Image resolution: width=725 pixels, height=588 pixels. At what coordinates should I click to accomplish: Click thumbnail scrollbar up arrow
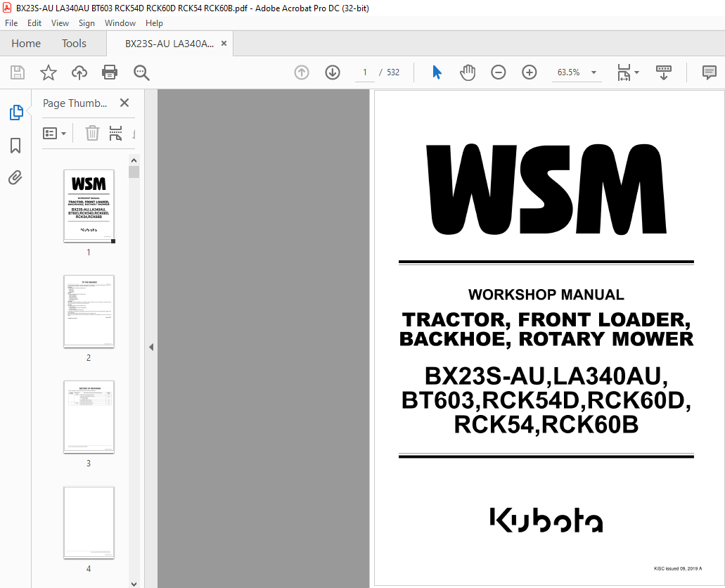(134, 160)
